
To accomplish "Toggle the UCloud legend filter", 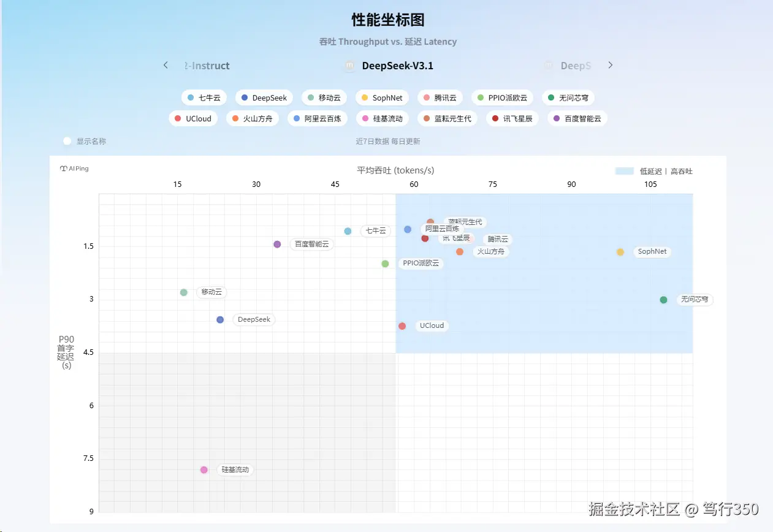I will point(193,118).
